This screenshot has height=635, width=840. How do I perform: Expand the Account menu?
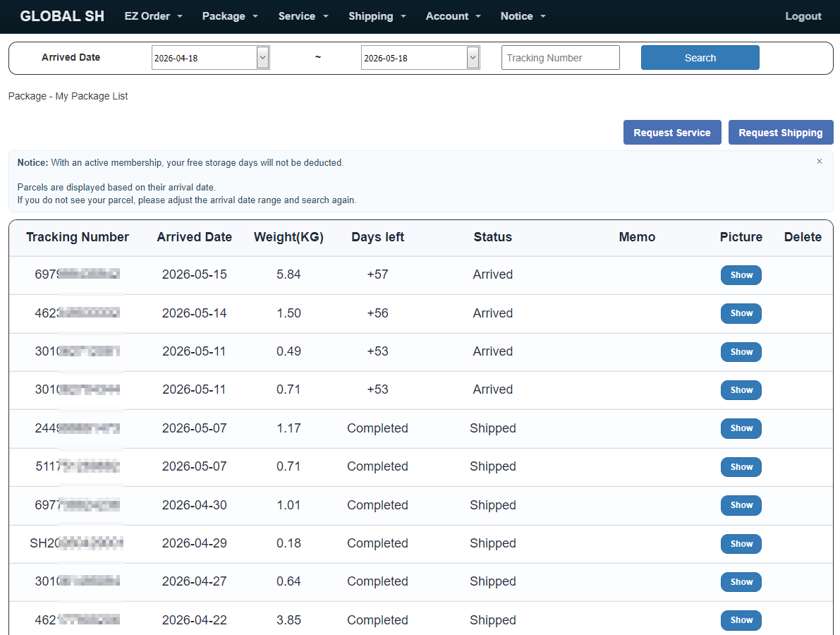[x=454, y=16]
